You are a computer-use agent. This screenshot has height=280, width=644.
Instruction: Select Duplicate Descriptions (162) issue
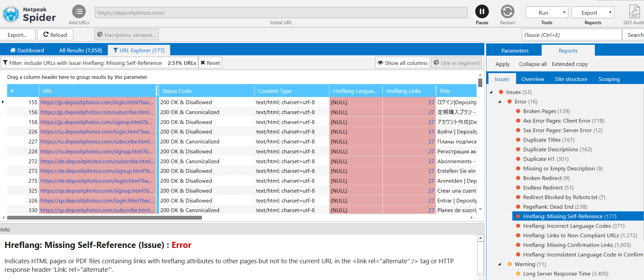557,149
